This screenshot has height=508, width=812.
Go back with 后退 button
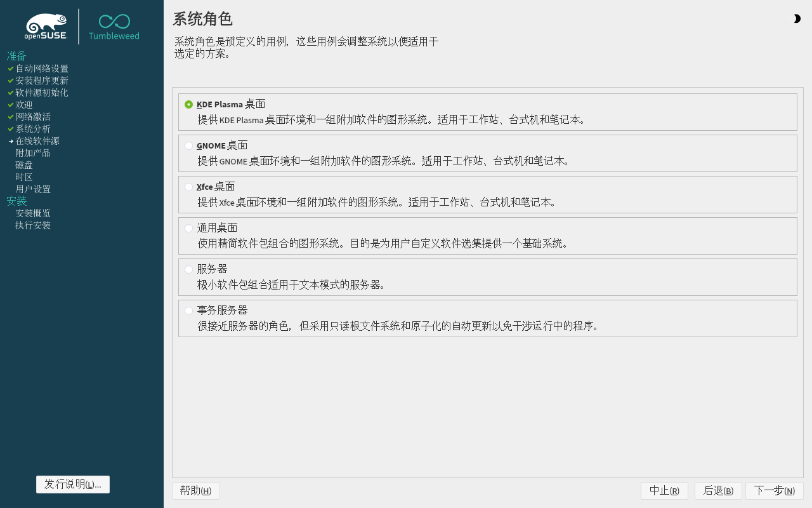pyautogui.click(x=719, y=491)
